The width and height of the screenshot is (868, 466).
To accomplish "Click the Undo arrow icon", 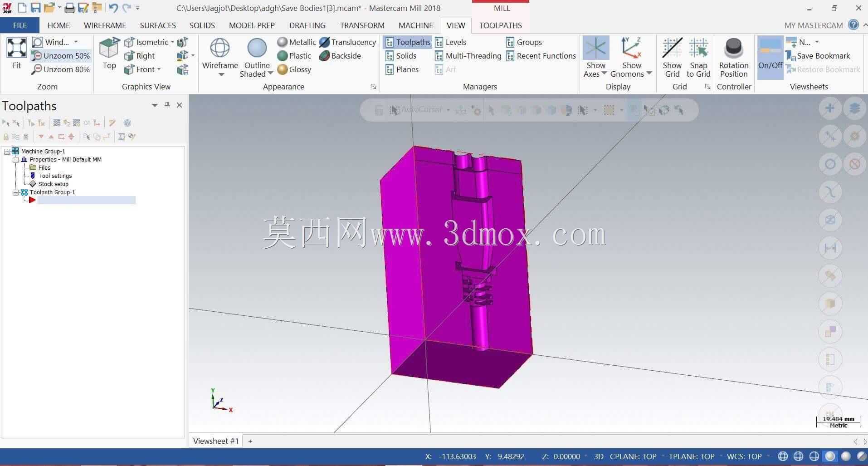I will pos(113,8).
